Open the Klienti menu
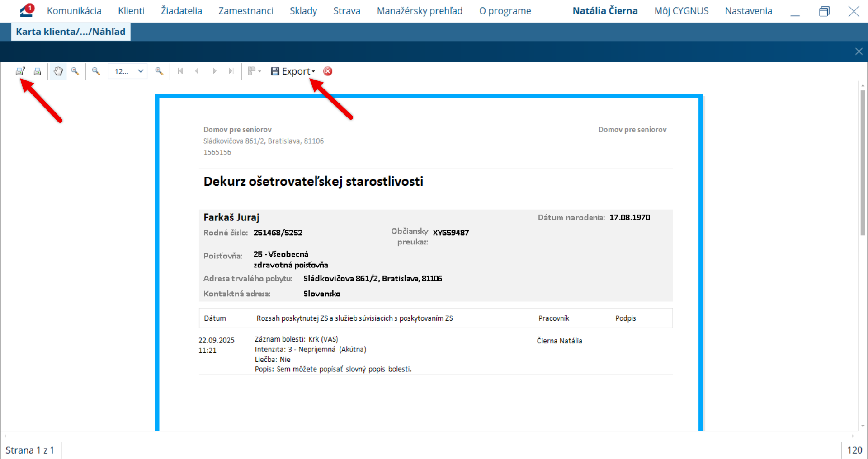 click(132, 11)
